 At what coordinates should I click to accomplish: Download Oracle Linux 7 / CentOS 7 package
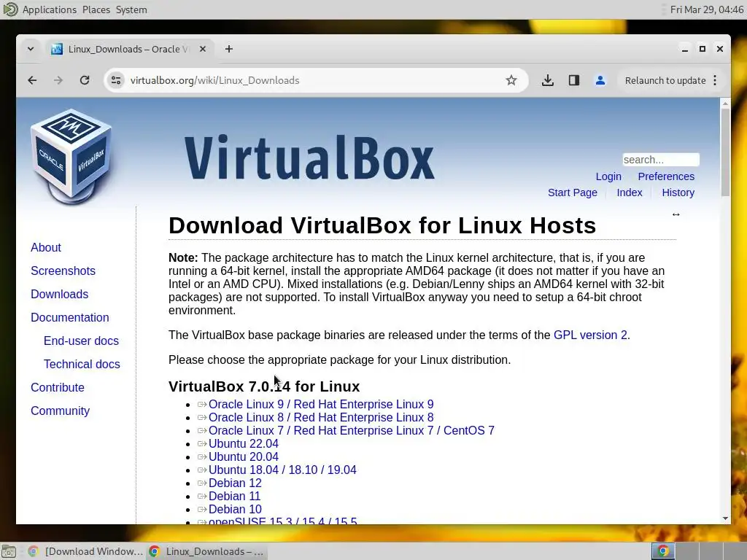[351, 430]
